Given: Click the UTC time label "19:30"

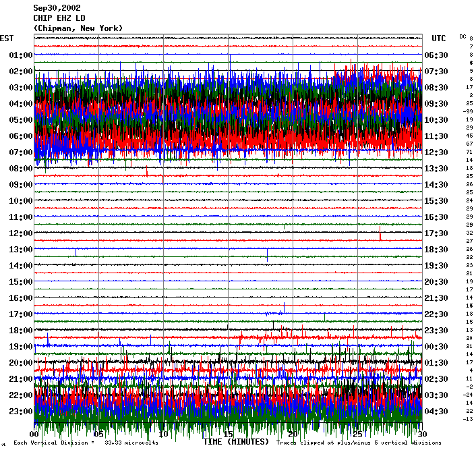Looking at the screenshot, I should [436, 266].
